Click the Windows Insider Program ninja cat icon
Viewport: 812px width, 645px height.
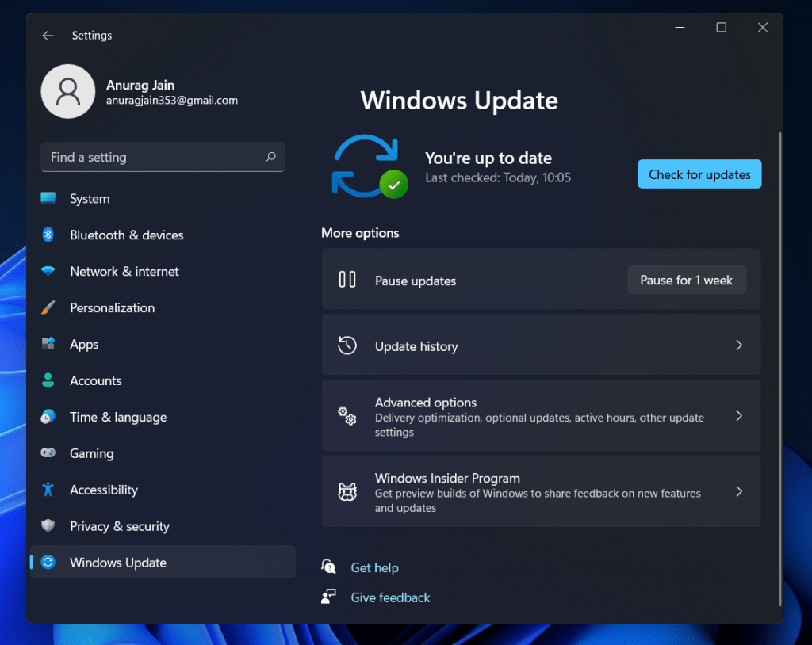point(347,491)
